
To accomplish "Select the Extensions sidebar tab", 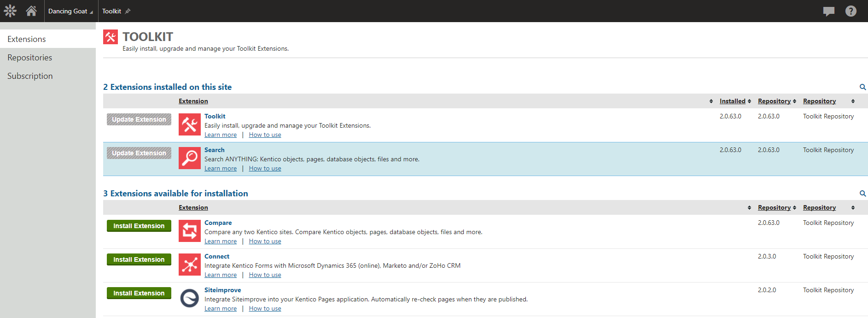I will [48, 39].
